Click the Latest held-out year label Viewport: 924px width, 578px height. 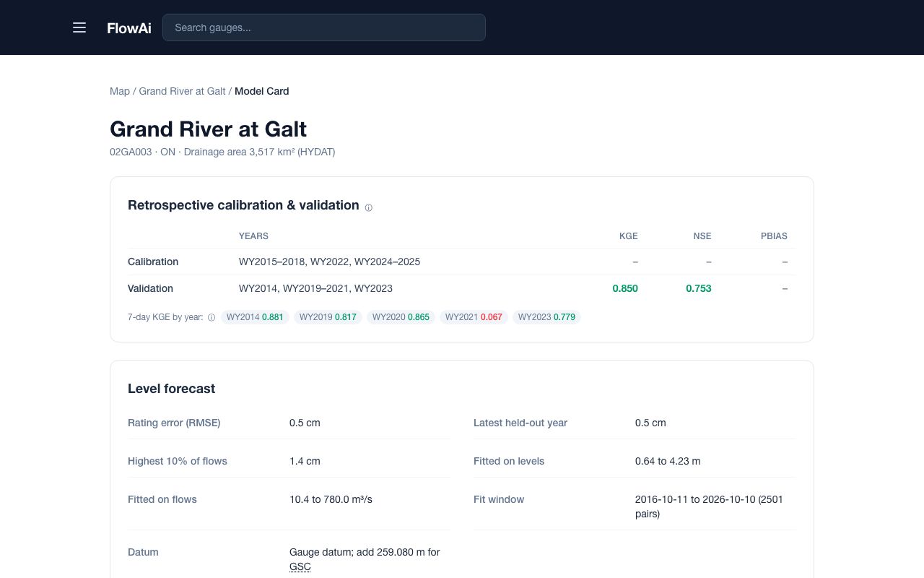[520, 423]
